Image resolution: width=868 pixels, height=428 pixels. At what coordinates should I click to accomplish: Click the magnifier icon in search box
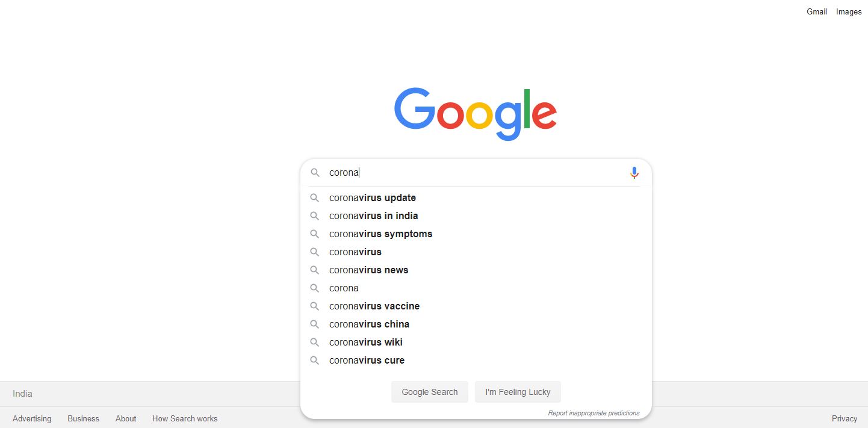click(x=315, y=173)
